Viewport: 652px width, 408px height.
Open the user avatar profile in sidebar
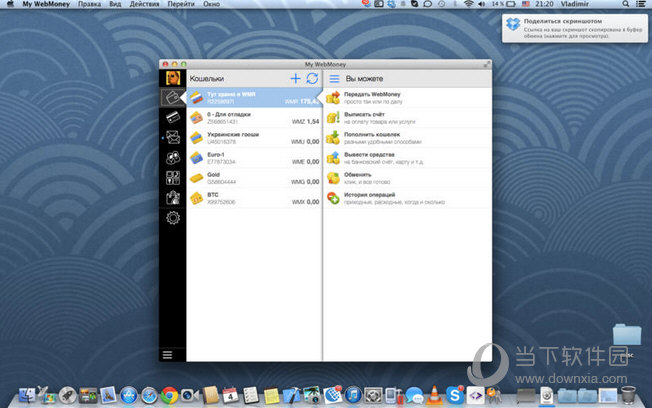point(173,78)
